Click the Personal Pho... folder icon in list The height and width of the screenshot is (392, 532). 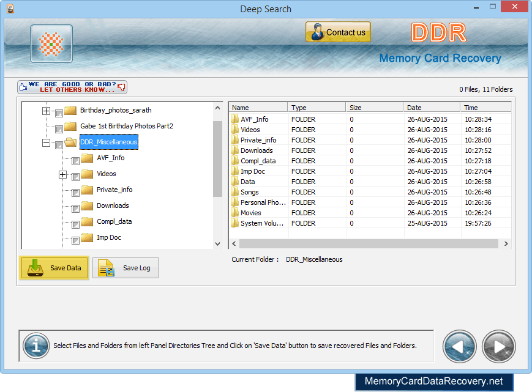235,202
